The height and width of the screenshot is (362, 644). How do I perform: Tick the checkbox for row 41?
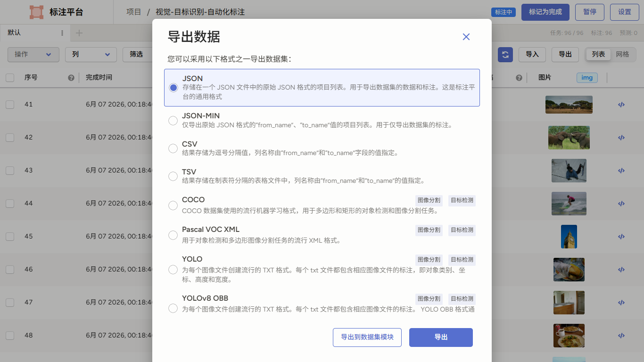coord(10,105)
